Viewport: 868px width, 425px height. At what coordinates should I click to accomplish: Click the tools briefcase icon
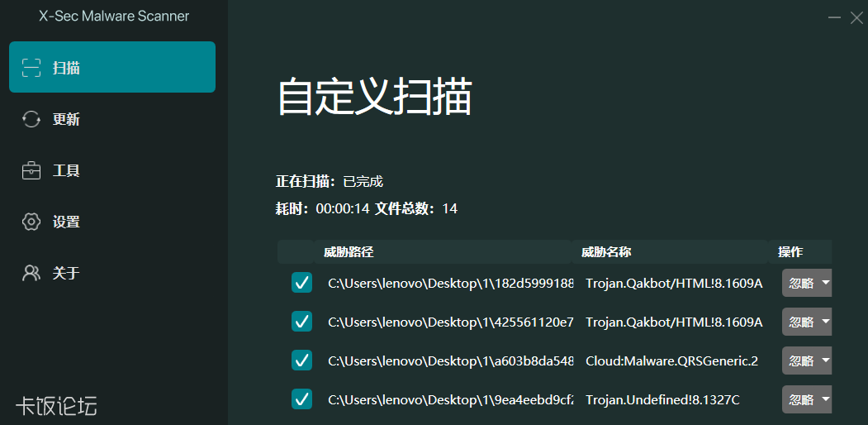click(31, 171)
